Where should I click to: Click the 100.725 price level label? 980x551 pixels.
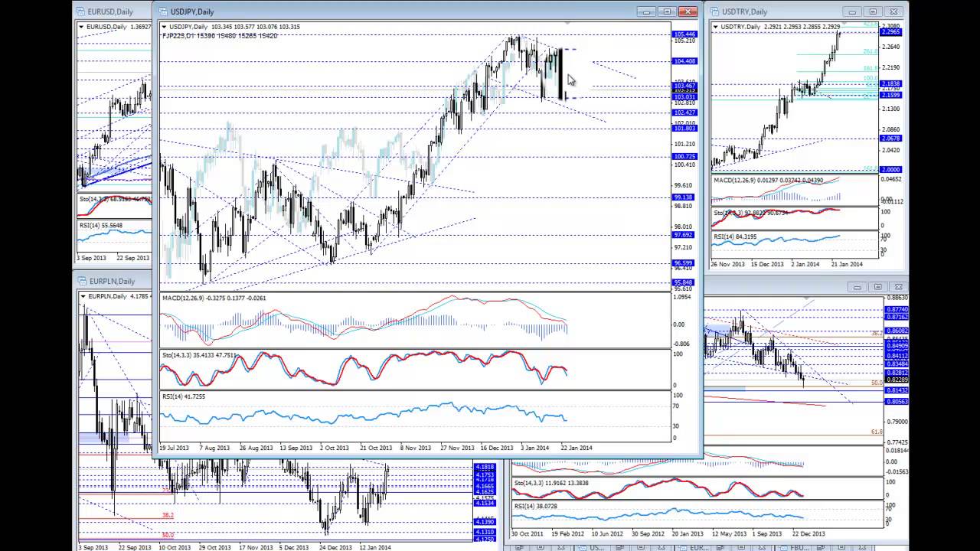684,157
